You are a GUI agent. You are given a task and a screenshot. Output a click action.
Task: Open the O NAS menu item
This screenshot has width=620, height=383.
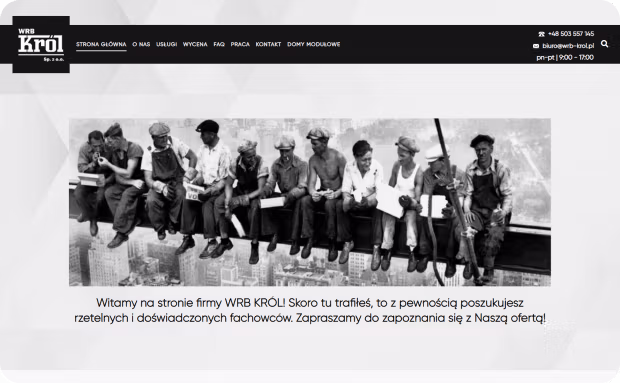tap(141, 44)
